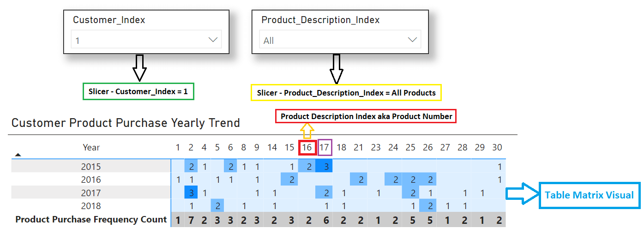Expand the Product_Description_Index dropdown showing All
Image resolution: width=644 pixels, height=234 pixels.
point(412,40)
